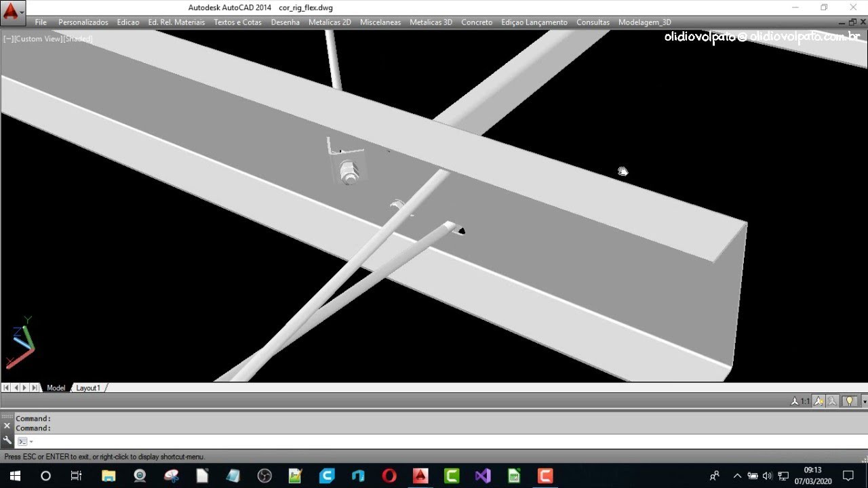Go to next layout tab arrow

(25, 388)
